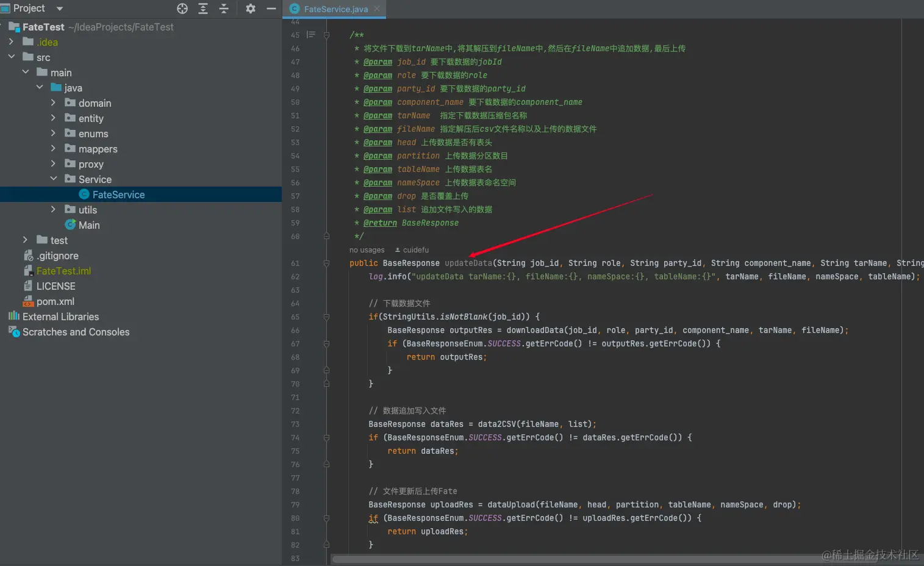Click the log.info call on line 62
The height and width of the screenshot is (566, 924).
(387, 277)
